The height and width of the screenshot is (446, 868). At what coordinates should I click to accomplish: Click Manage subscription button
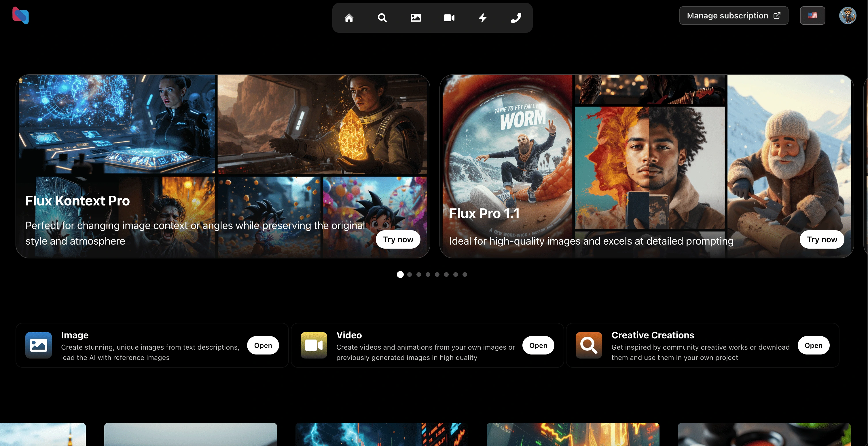coord(733,16)
